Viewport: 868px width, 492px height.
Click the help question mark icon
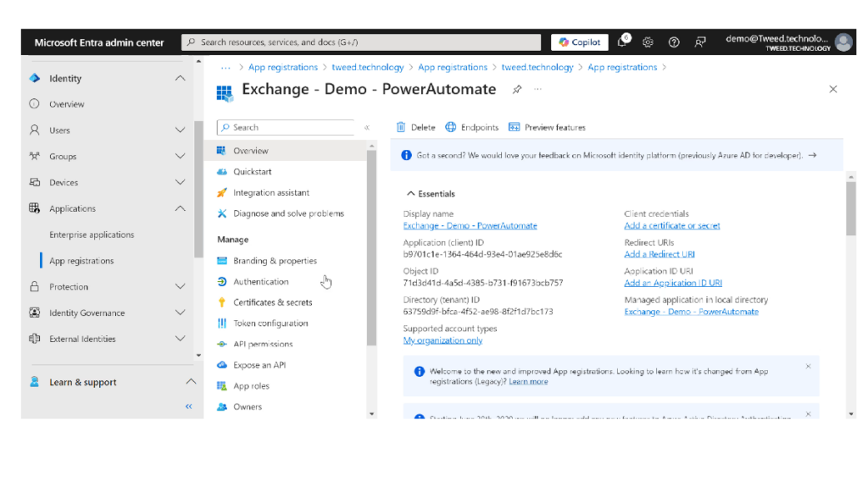click(674, 42)
